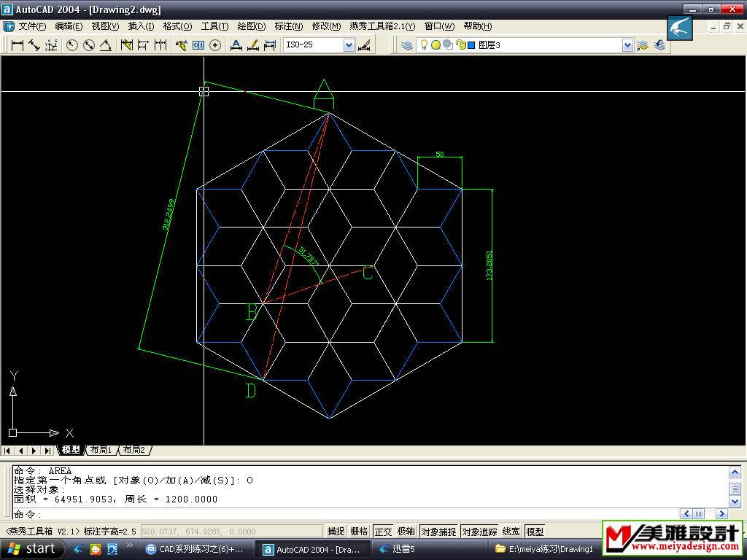Open the 文件(F) menu

(32, 26)
